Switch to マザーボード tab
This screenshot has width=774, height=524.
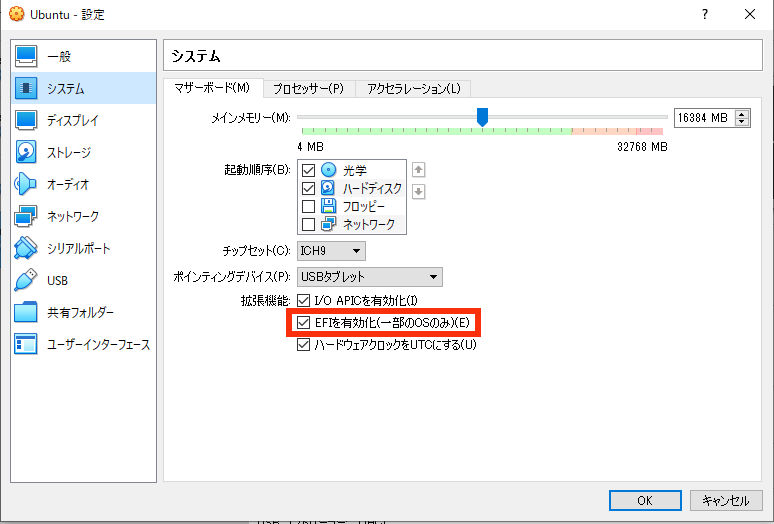213,88
